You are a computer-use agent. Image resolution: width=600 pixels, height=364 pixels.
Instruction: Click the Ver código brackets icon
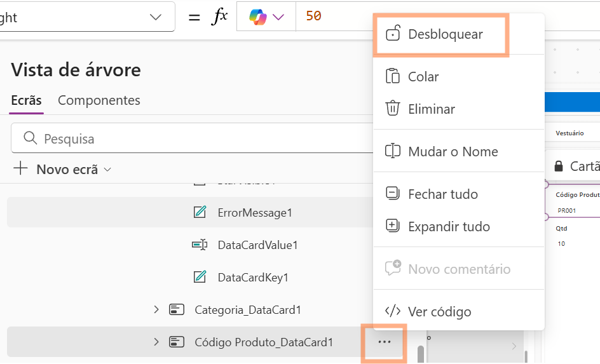click(x=393, y=311)
